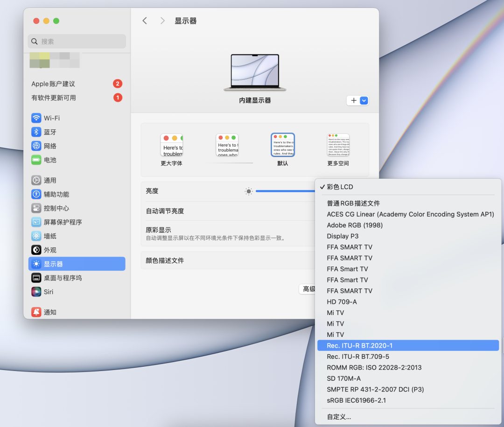Focus the 搜索 search field
Screen dimensions: 504x427
tap(77, 41)
